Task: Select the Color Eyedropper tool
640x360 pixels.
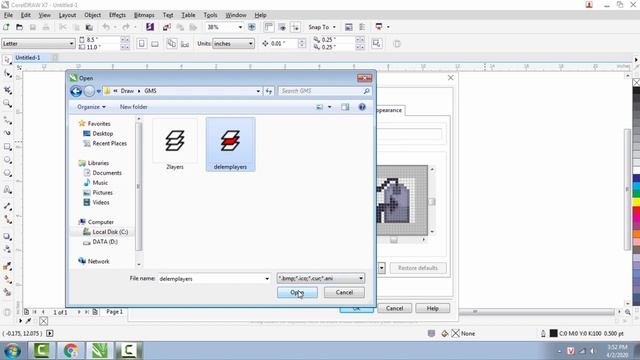Action: (x=7, y=266)
